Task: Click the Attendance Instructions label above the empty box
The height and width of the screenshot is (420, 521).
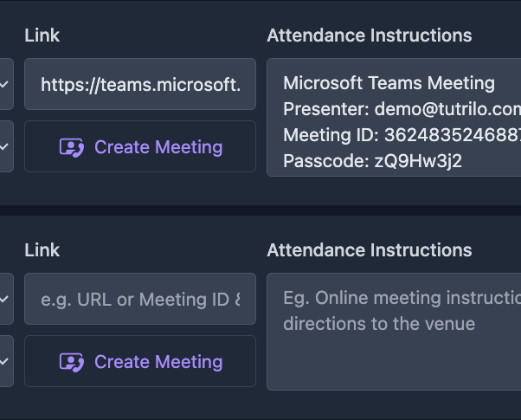Action: point(370,250)
